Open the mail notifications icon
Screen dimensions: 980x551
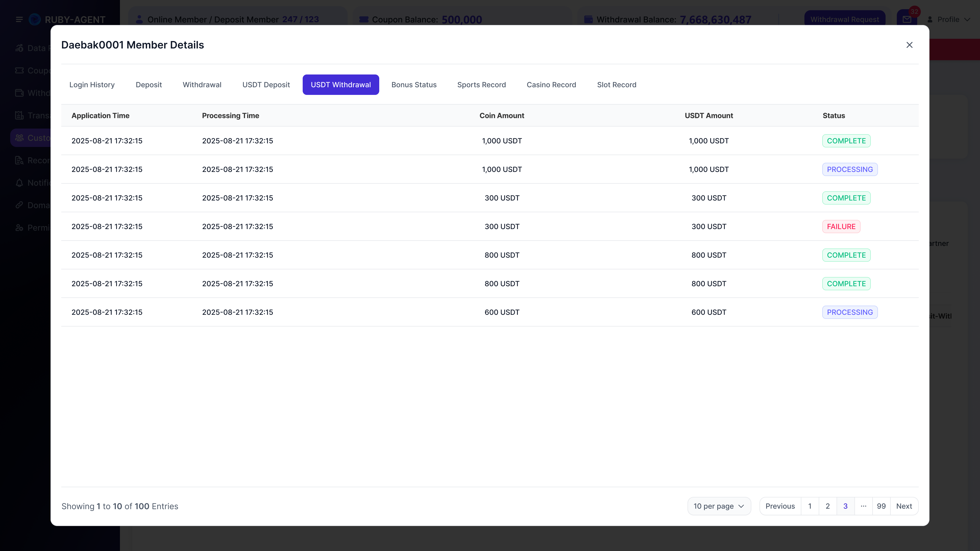click(x=907, y=19)
